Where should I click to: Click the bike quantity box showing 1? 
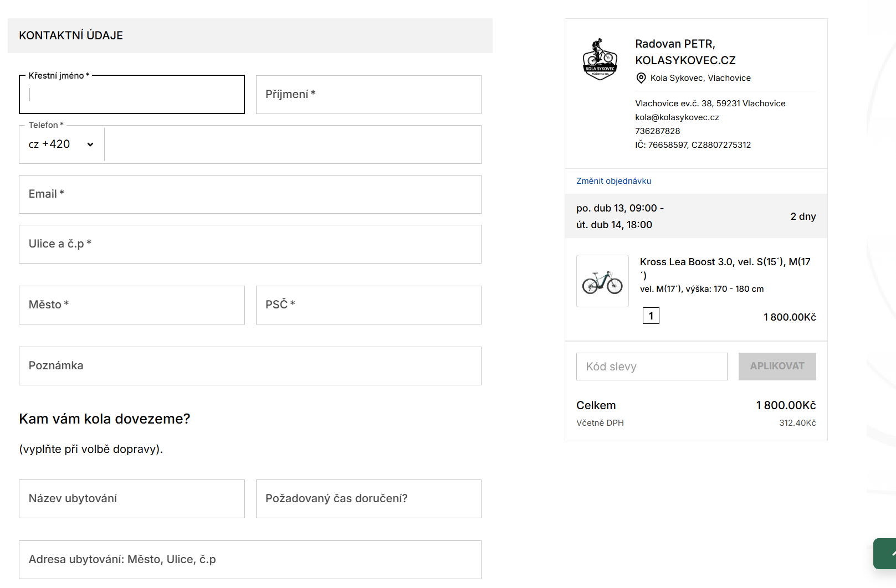[x=651, y=316]
